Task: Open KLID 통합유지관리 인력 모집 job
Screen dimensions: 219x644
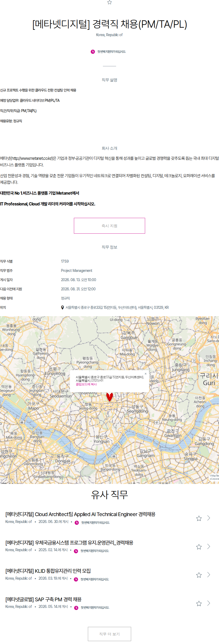Action: point(48,571)
